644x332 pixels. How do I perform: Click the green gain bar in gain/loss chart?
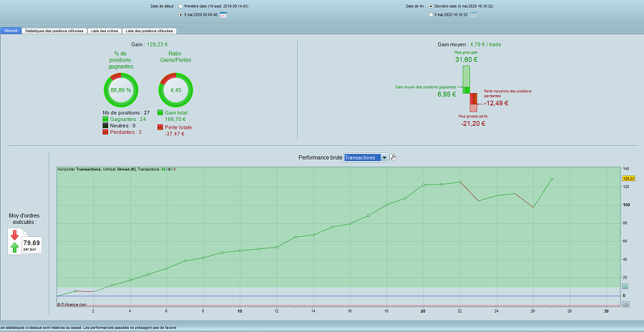point(466,79)
